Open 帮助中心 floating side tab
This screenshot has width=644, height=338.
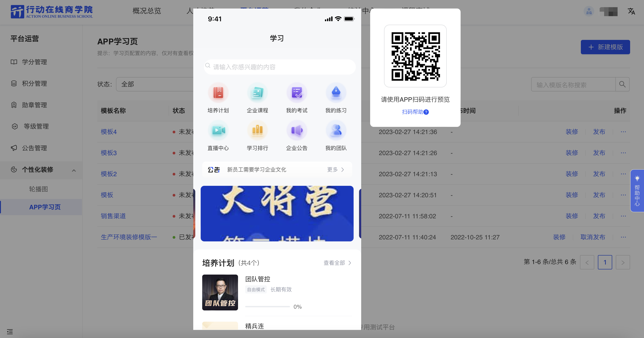click(637, 191)
